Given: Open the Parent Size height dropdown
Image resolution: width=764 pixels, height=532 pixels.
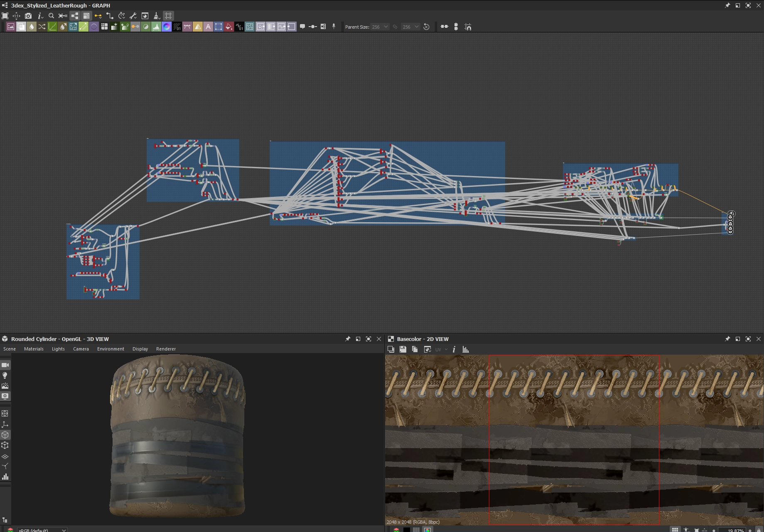Looking at the screenshot, I should coord(411,27).
